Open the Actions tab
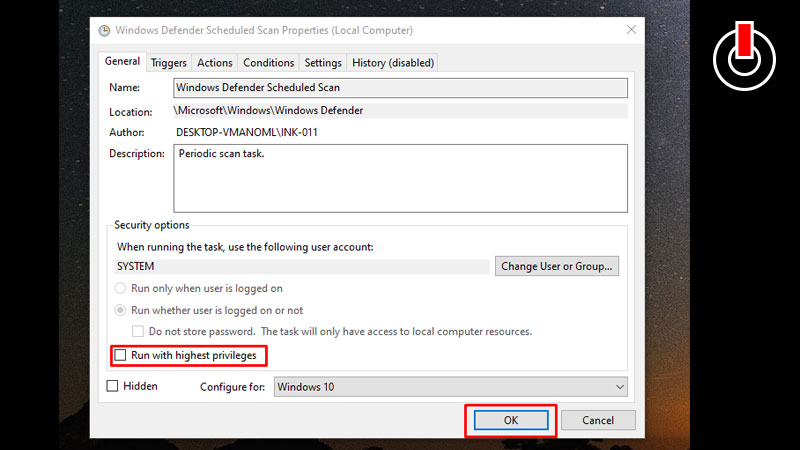Image resolution: width=800 pixels, height=450 pixels. (215, 63)
